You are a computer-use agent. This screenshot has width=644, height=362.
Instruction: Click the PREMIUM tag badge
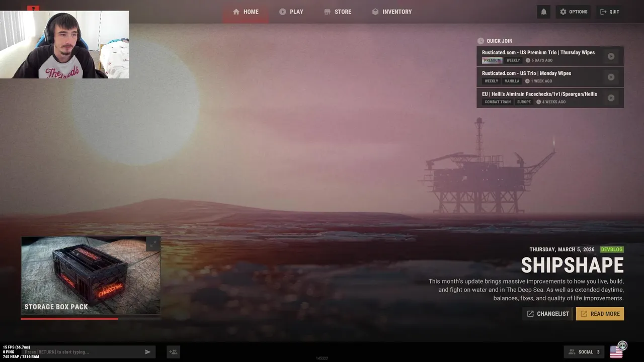coord(492,60)
